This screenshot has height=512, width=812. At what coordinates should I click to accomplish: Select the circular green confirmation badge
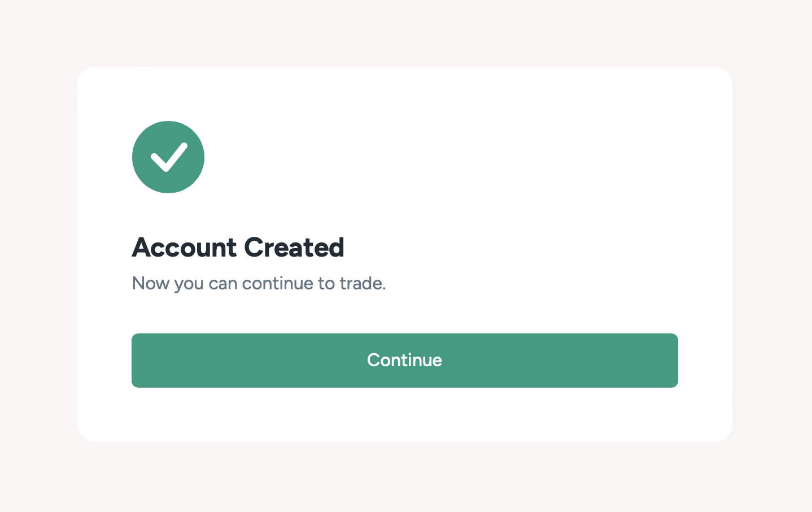point(168,157)
